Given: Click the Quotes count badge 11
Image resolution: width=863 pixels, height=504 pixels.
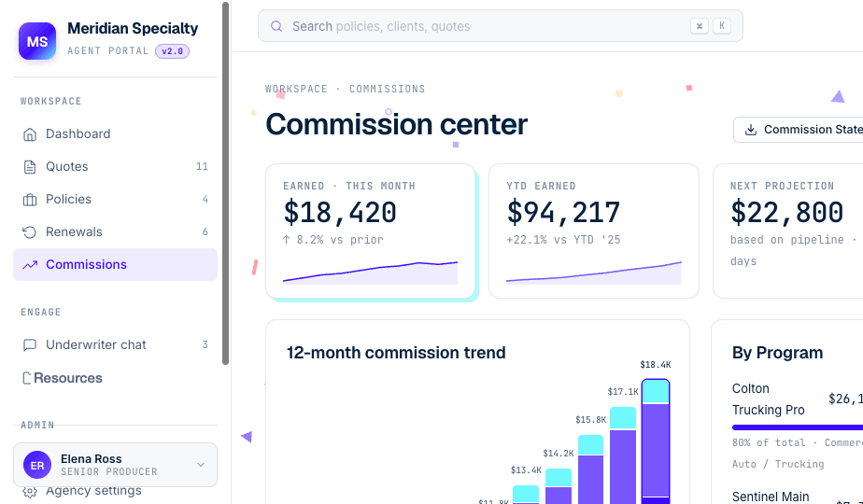Looking at the screenshot, I should (x=202, y=167).
